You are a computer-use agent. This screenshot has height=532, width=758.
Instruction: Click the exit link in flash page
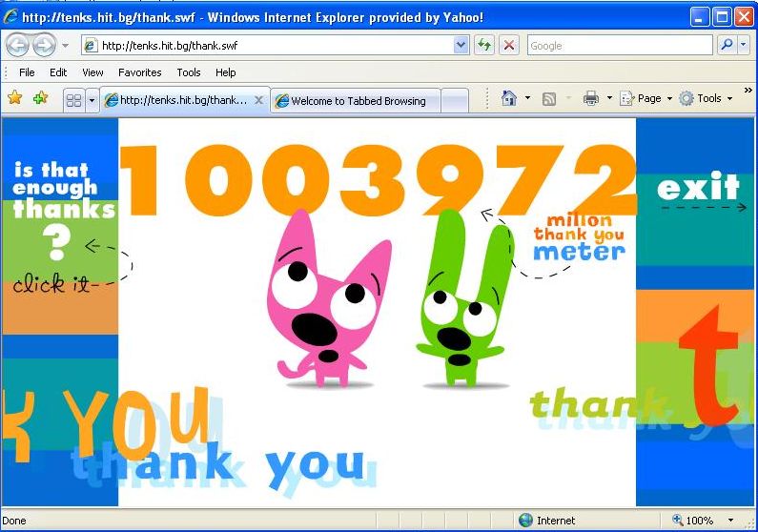click(698, 186)
